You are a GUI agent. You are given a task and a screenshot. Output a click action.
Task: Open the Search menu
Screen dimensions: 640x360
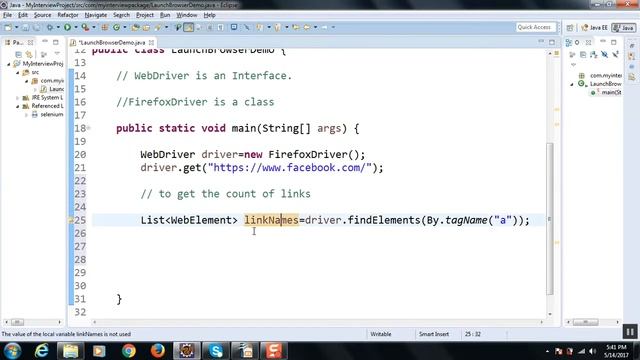click(121, 15)
